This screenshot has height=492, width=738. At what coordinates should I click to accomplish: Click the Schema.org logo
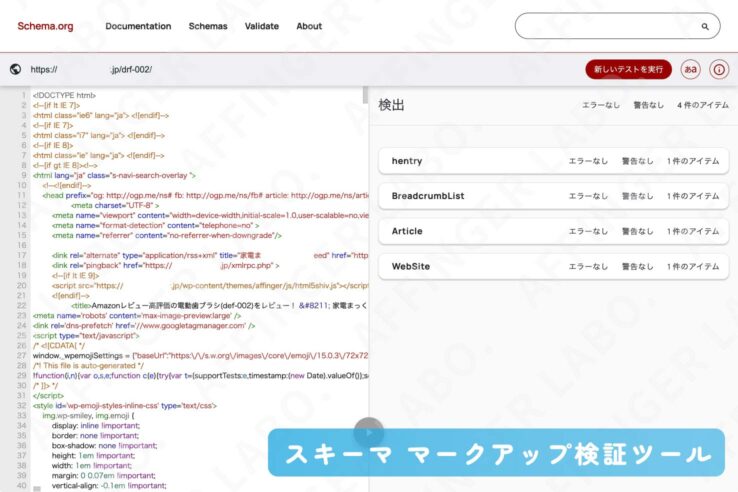click(x=45, y=26)
